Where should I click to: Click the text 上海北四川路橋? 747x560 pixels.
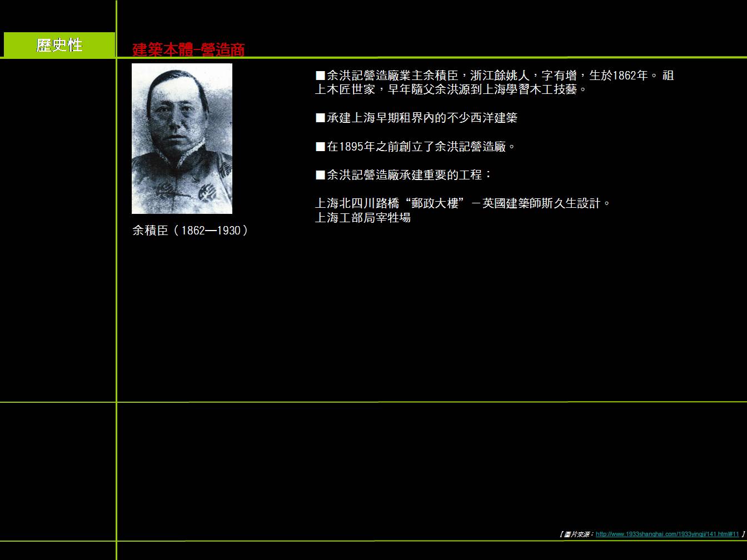[x=358, y=203]
